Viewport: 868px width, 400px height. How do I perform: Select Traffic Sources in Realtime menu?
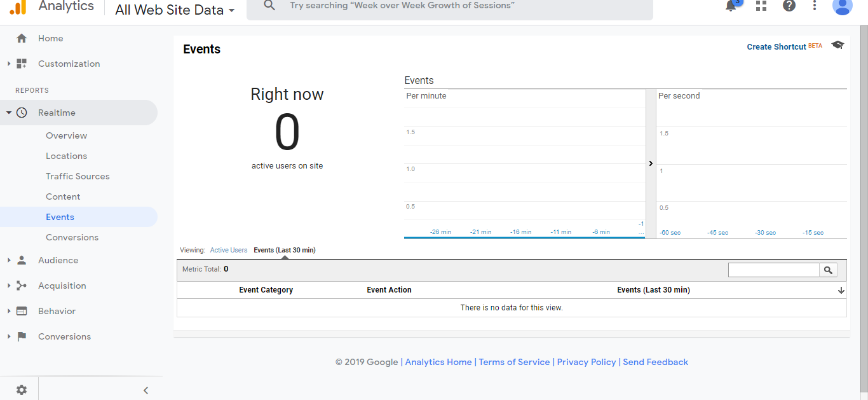click(78, 176)
